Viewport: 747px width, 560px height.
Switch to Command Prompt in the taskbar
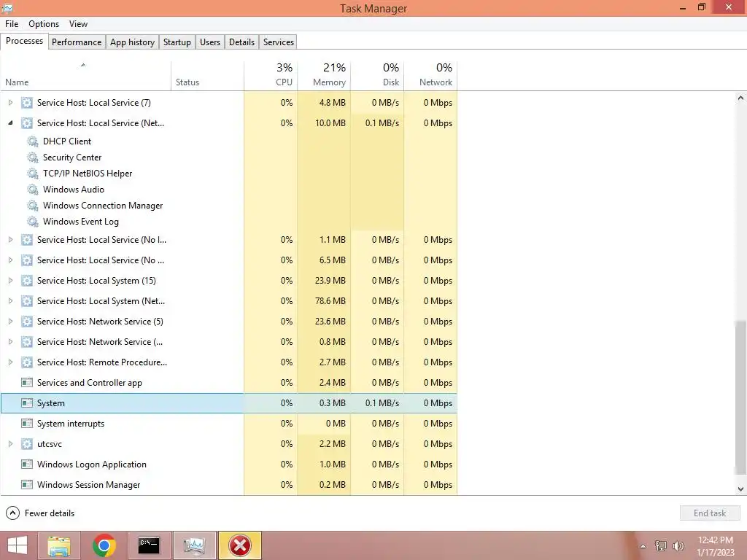[149, 545]
